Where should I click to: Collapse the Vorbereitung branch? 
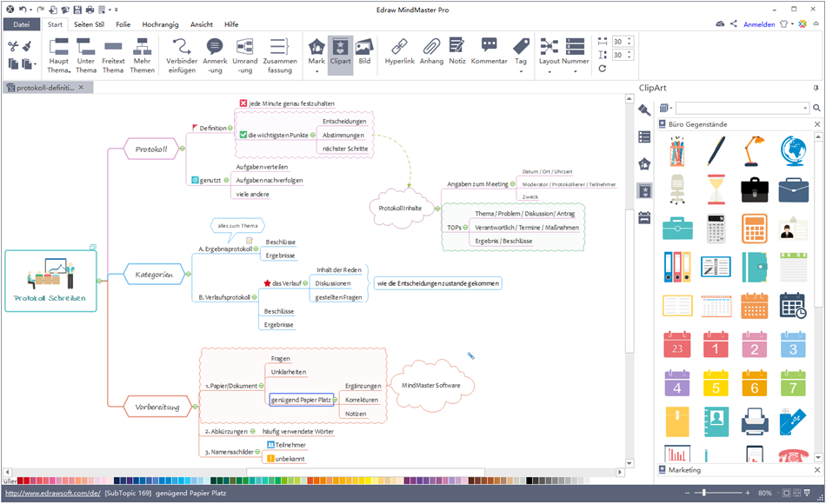pos(195,407)
